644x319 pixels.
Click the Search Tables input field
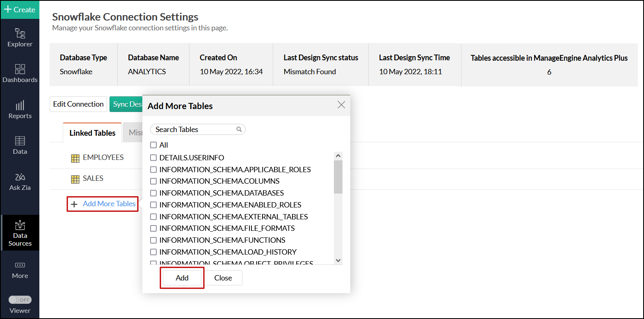click(x=193, y=130)
